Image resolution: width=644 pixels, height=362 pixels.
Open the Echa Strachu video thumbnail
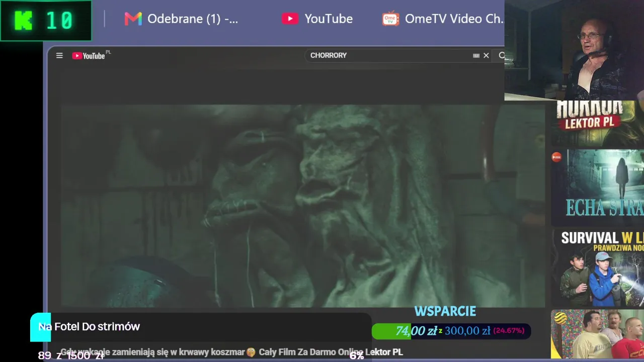tap(597, 187)
